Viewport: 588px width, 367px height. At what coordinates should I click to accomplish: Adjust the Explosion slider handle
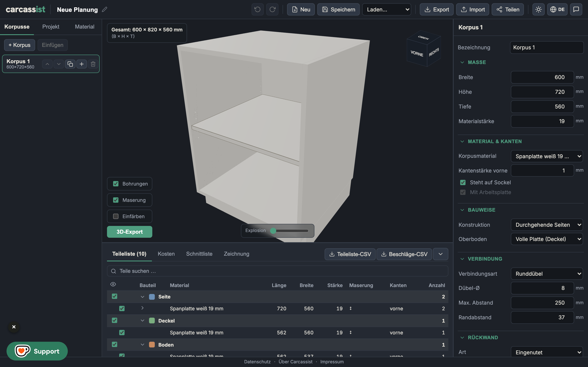tap(273, 231)
